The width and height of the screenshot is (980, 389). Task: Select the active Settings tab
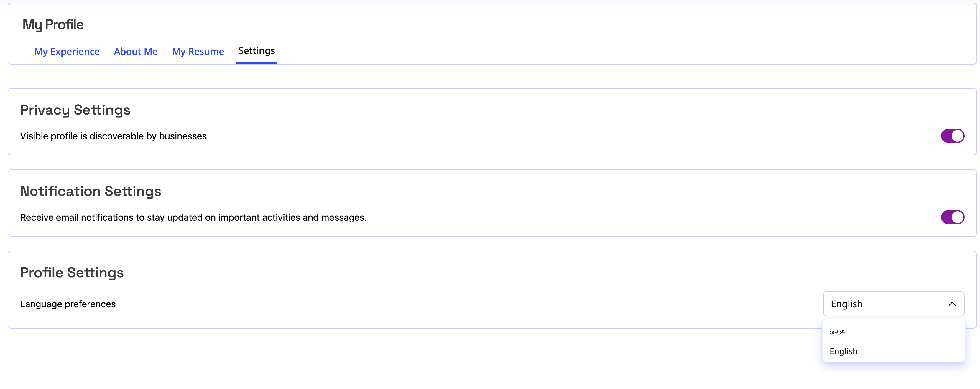click(x=256, y=51)
